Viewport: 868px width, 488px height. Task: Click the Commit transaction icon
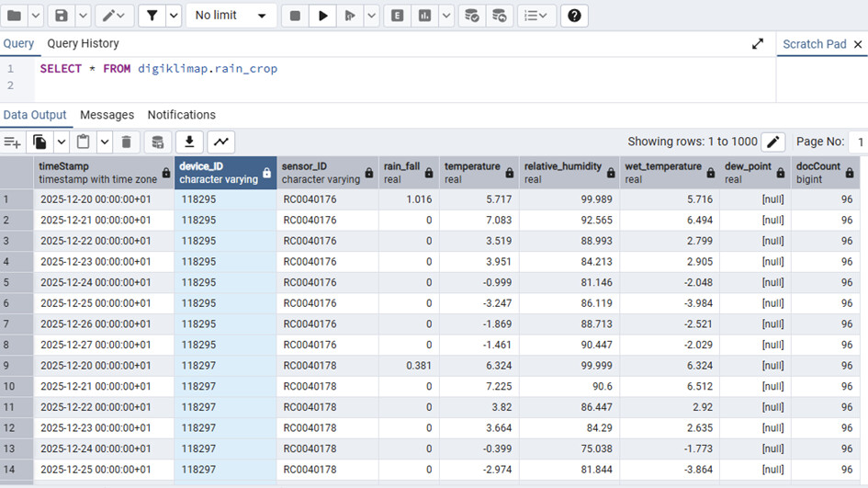[x=471, y=16]
